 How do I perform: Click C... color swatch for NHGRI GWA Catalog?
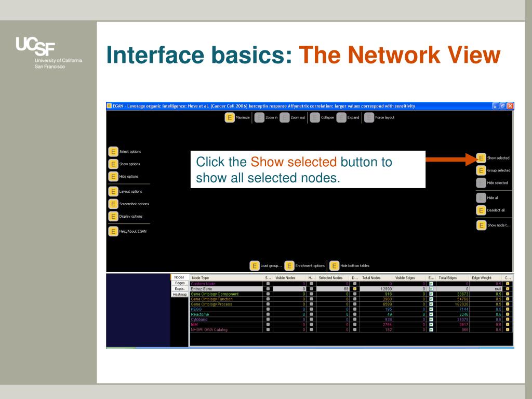click(x=508, y=329)
